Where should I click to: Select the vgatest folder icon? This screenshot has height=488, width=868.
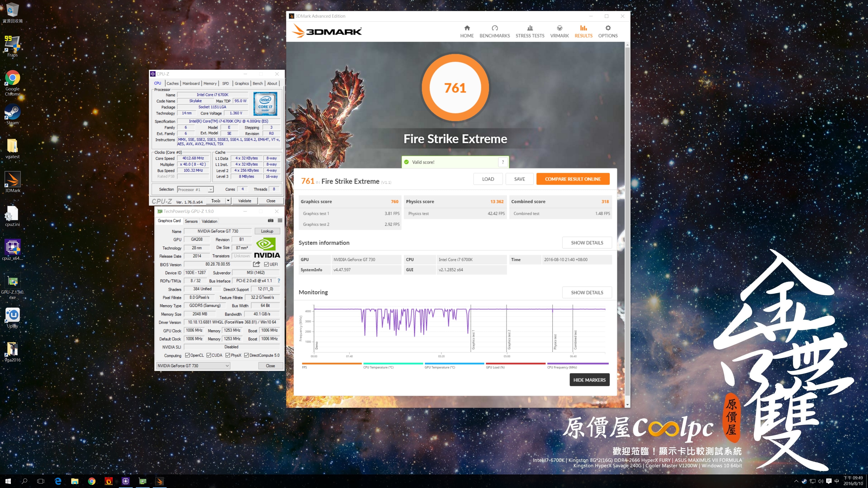point(12,148)
